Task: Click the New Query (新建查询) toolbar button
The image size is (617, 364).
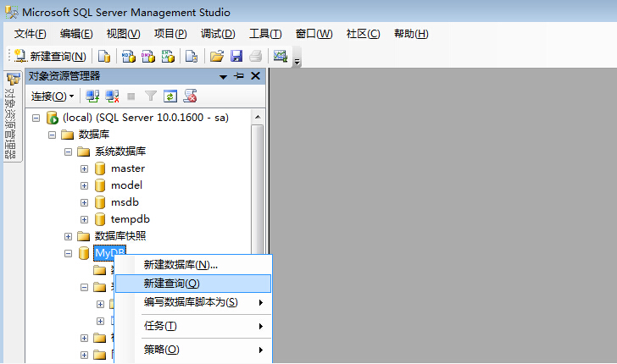Action: point(50,56)
